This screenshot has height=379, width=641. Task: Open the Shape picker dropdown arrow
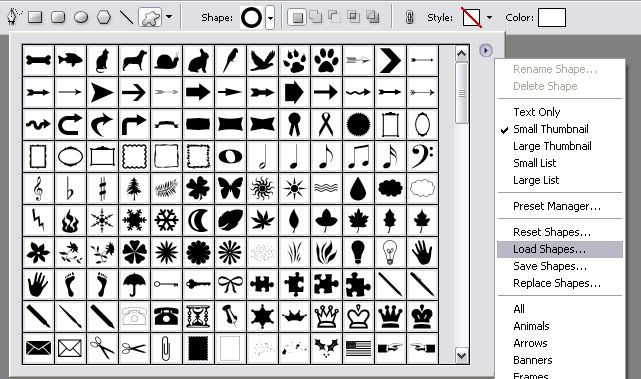pos(270,18)
